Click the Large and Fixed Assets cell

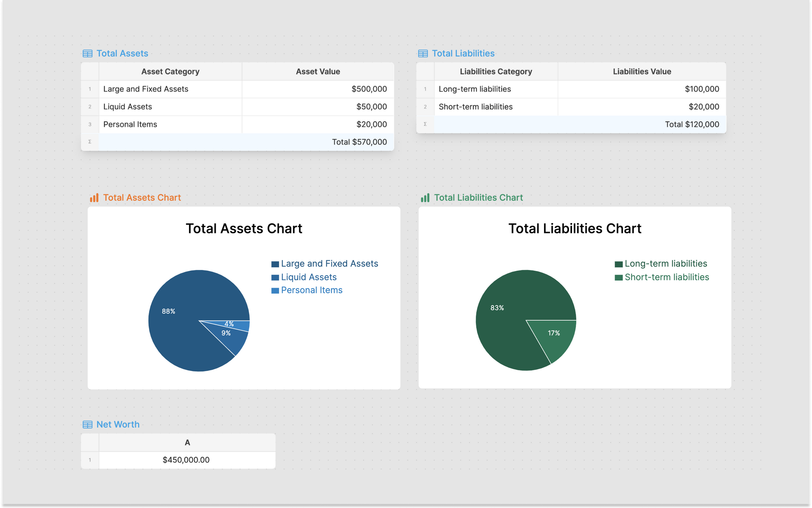(170, 89)
